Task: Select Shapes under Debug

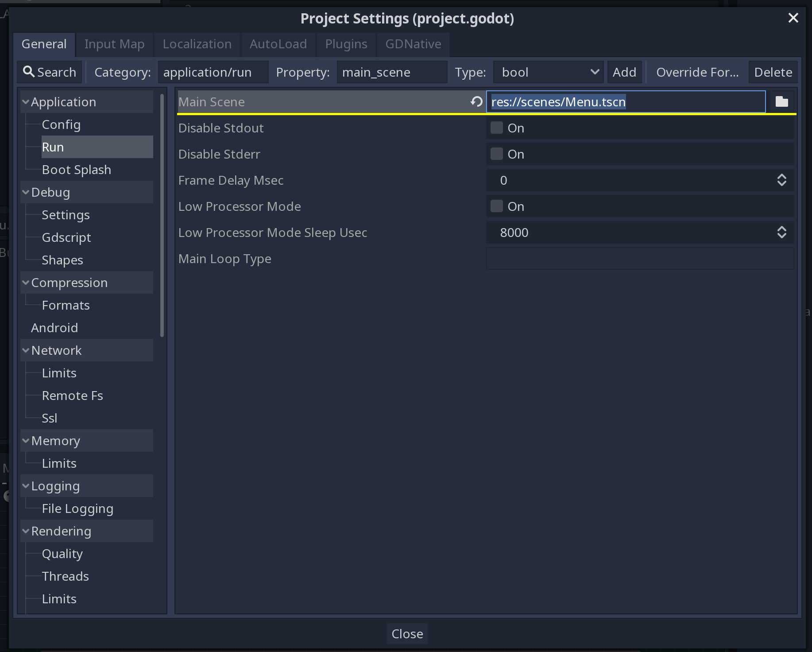Action: [x=62, y=260]
